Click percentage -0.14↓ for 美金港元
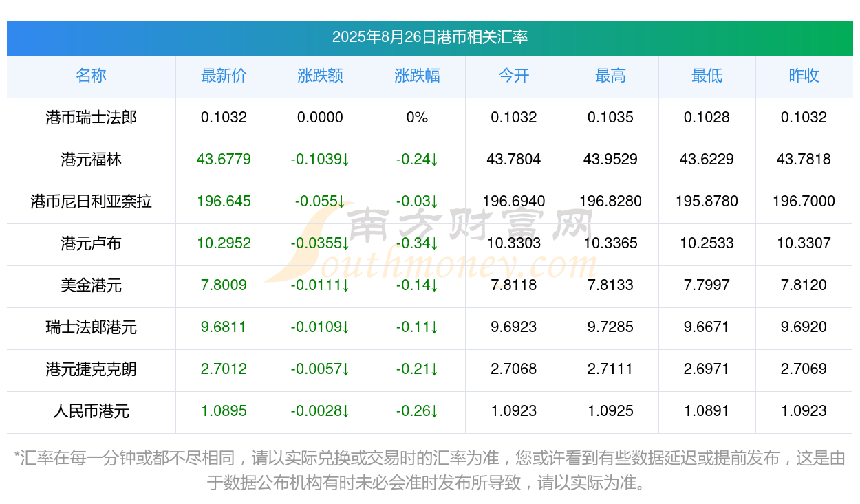The image size is (860, 504). pos(417,285)
